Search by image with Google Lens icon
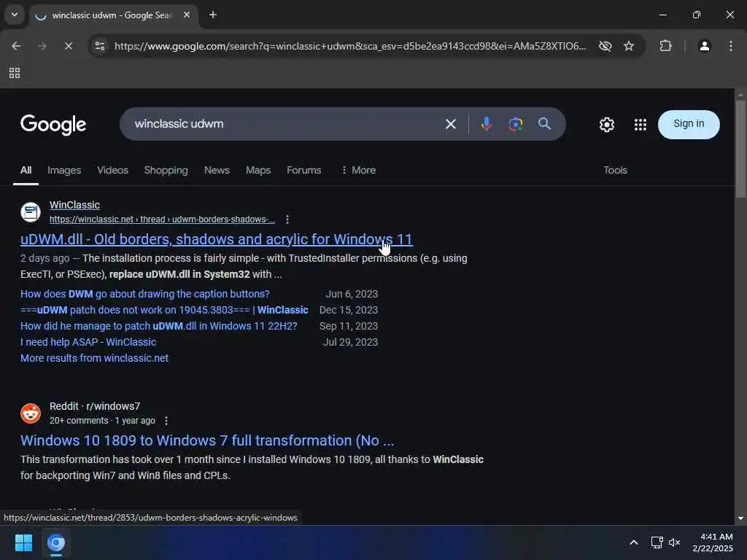Image resolution: width=747 pixels, height=560 pixels. pos(516,124)
